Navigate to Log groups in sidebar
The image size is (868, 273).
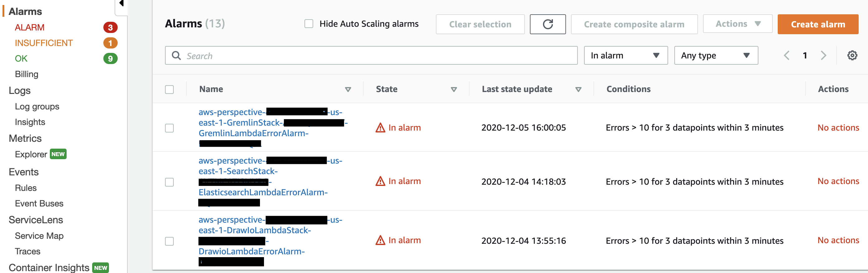(x=37, y=107)
